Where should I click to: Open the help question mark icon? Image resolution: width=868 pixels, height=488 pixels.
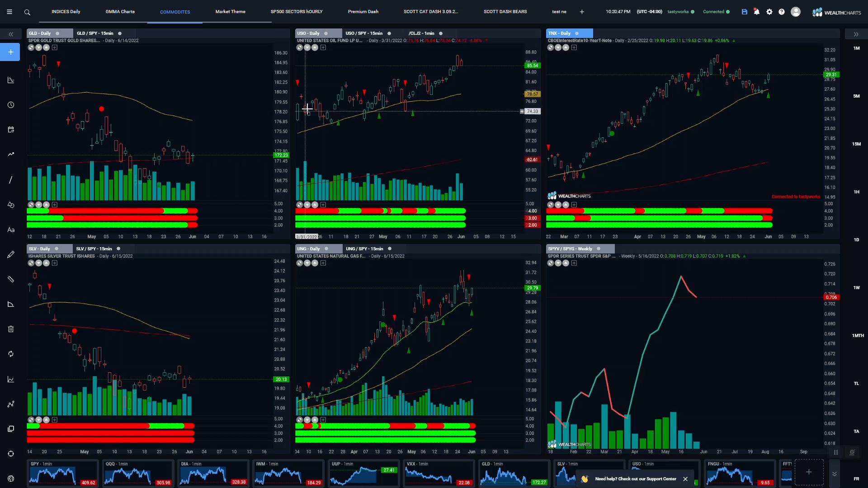[x=782, y=12]
